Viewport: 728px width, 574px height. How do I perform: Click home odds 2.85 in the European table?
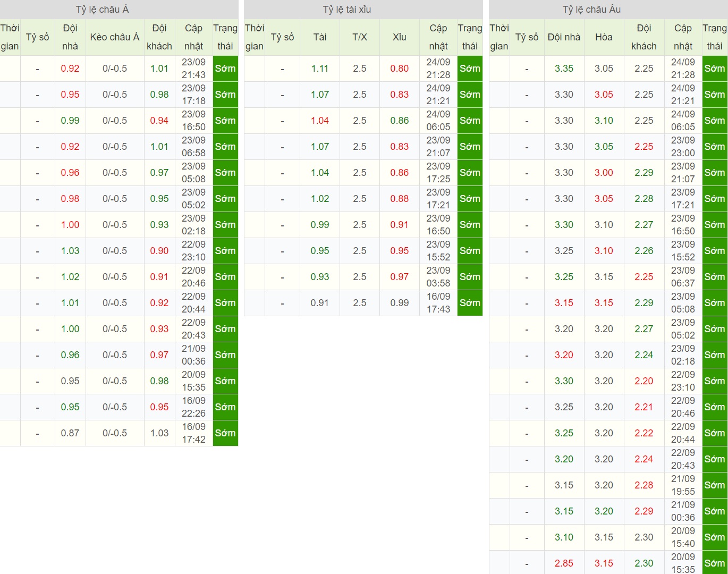(x=564, y=563)
